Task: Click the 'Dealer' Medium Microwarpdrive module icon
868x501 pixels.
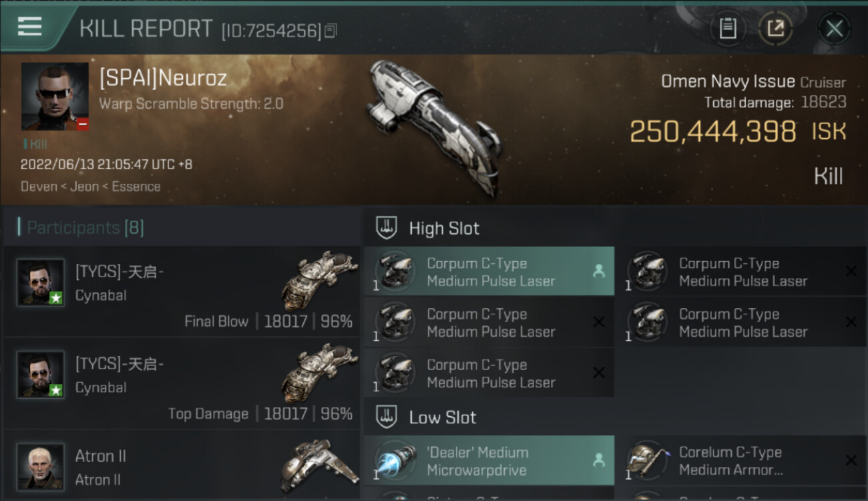Action: tap(395, 461)
